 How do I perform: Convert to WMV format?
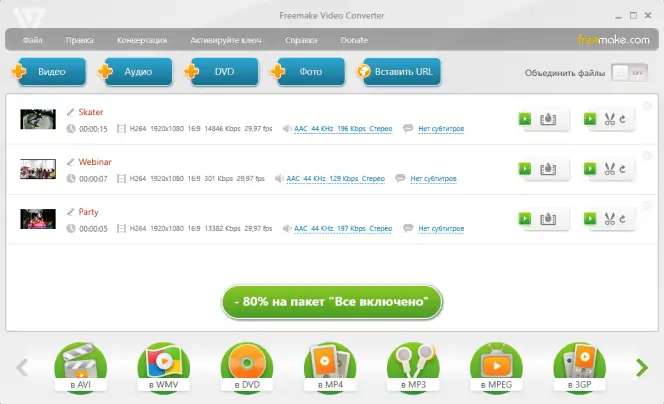(x=163, y=368)
